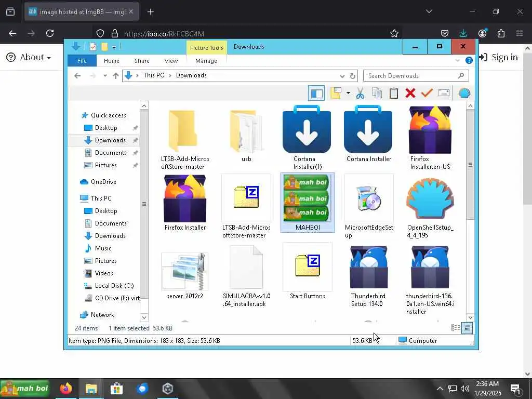Click the Paste clipboard toolbar icon

[x=394, y=93]
